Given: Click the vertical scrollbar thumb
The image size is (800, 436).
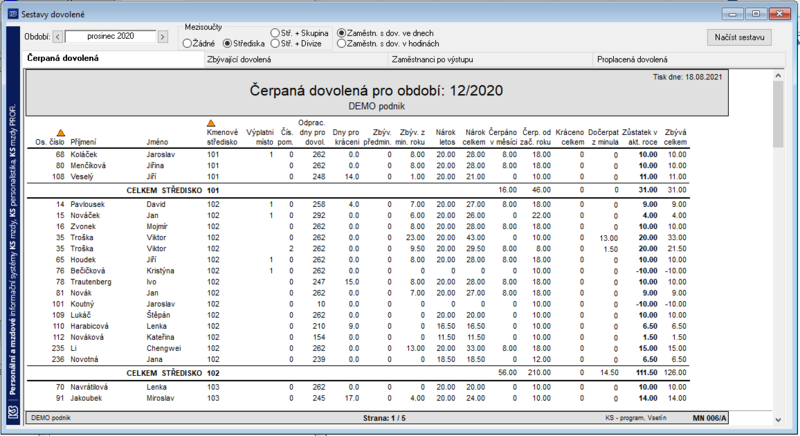Looking at the screenshot, I should (778, 114).
